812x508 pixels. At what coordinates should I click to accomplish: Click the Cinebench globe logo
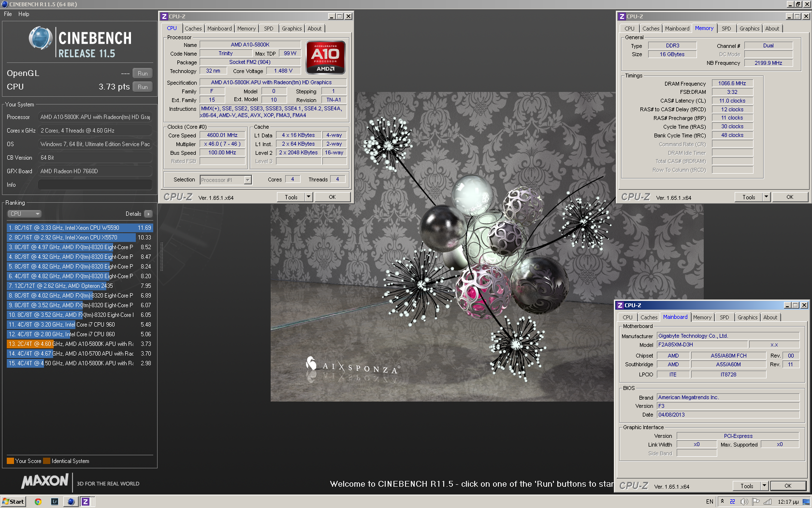[x=41, y=38]
